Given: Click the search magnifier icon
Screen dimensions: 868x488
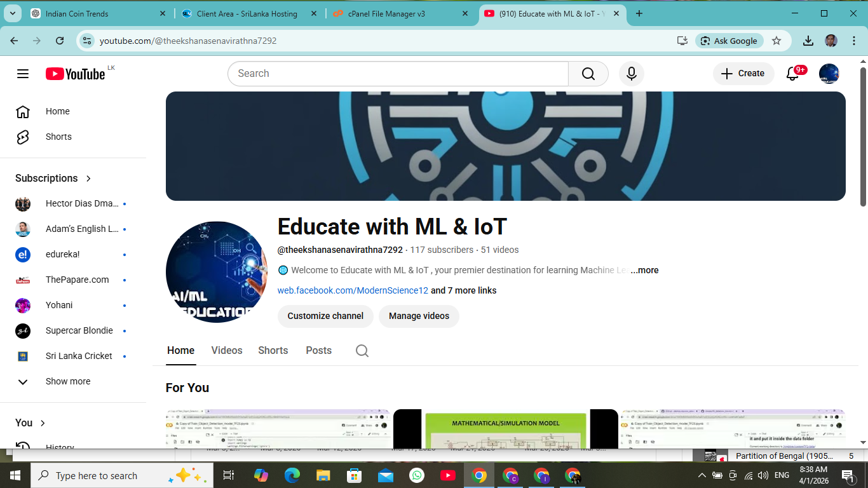Looking at the screenshot, I should (x=588, y=73).
